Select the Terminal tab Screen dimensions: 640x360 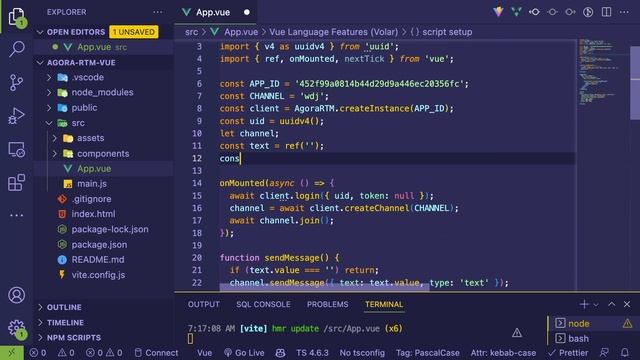(384, 304)
